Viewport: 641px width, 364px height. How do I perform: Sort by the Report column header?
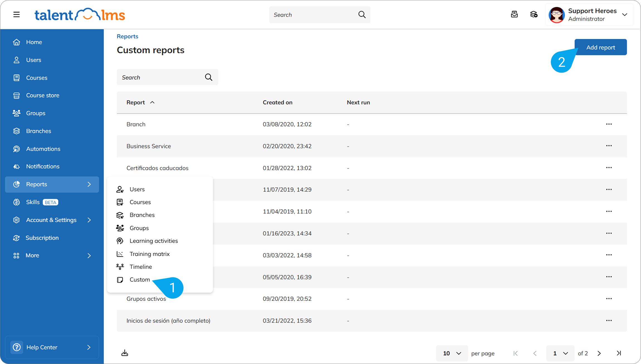pos(136,102)
